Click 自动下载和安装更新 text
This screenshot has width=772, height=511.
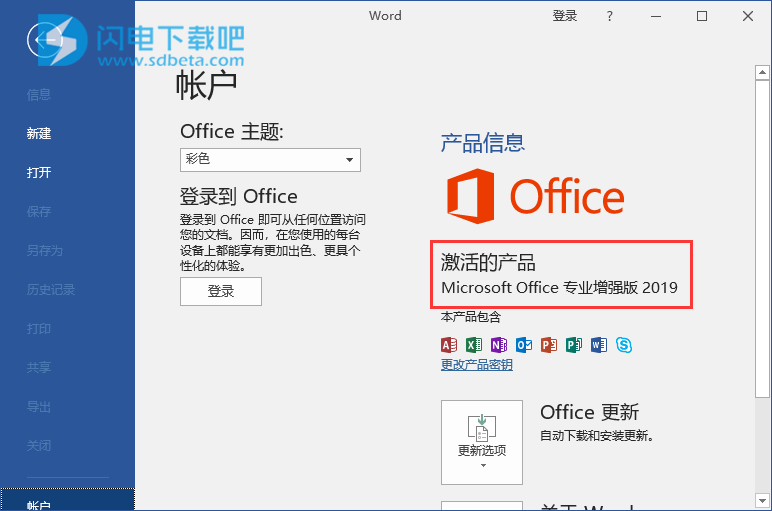point(597,436)
